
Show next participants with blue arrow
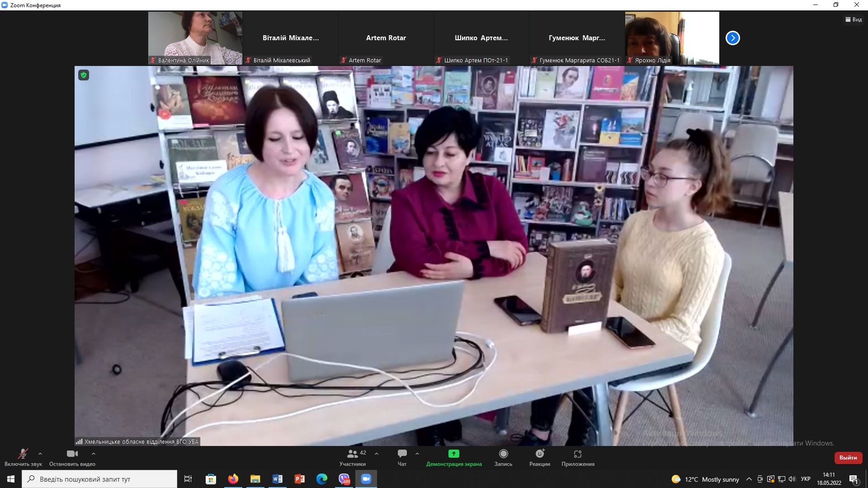(x=732, y=38)
